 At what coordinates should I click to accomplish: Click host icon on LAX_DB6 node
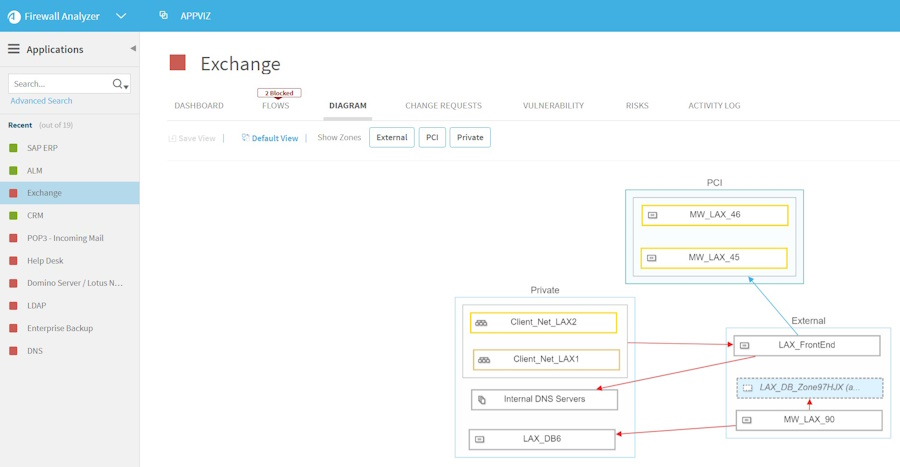pos(480,439)
